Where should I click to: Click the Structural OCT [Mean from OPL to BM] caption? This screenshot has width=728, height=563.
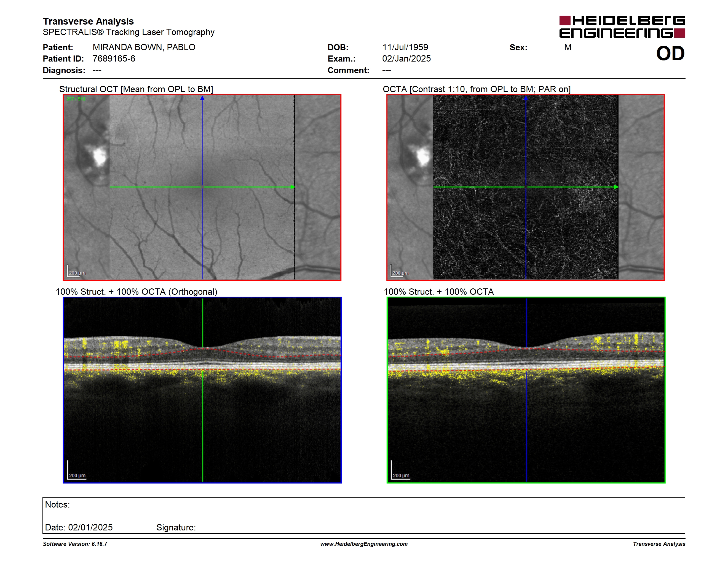coord(136,89)
